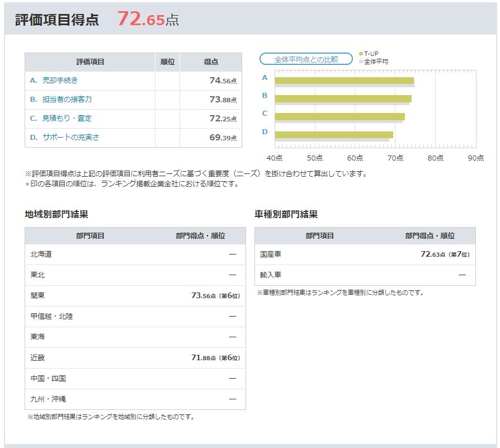The image size is (500, 448).
Task: Click chart bar for item D
Action: [x=334, y=135]
